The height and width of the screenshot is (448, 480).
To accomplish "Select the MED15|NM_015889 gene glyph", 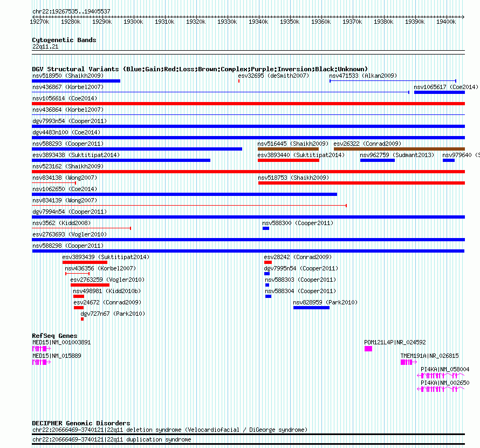I will pyautogui.click(x=42, y=362).
